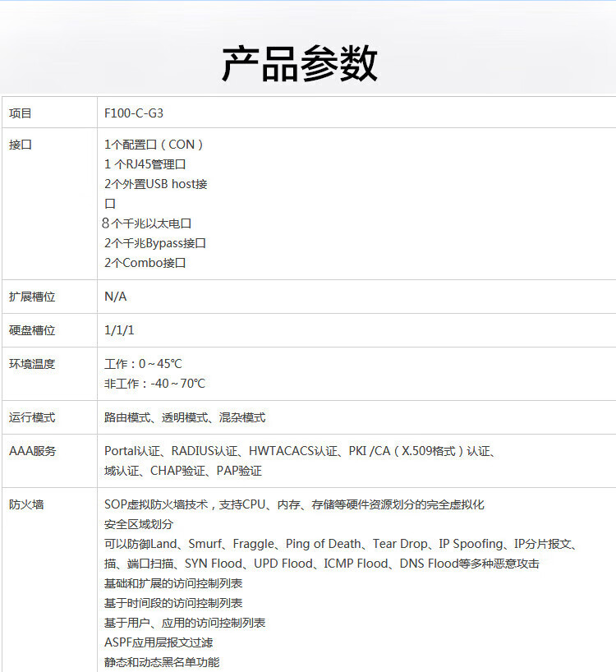
Task: Click the 1个配置口（CON）text line
Action: (x=154, y=145)
